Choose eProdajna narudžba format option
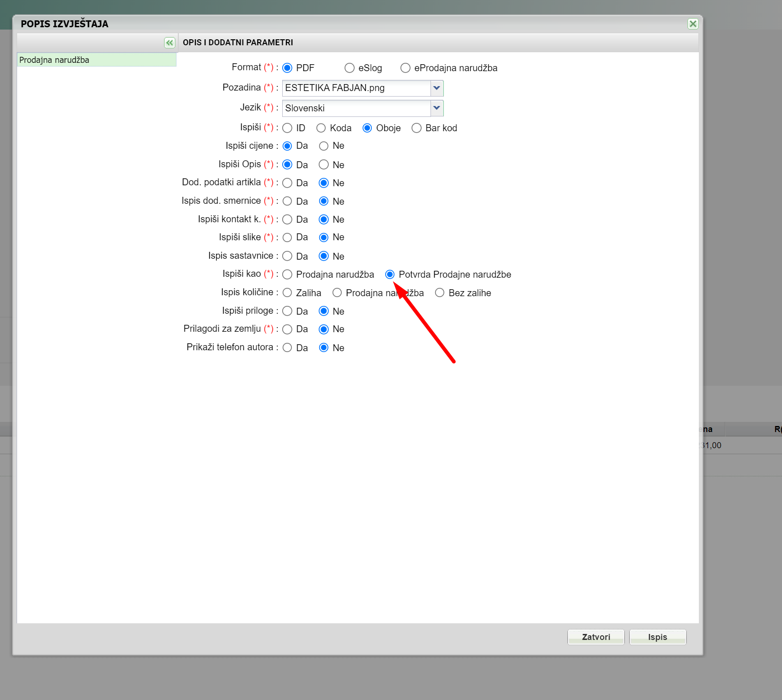The height and width of the screenshot is (700, 782). pos(406,68)
